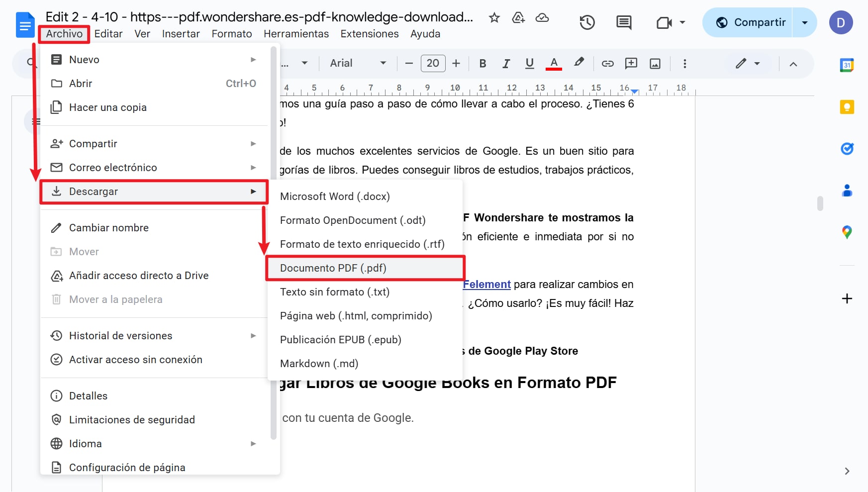Open the Ver menu
This screenshot has height=492, width=868.
coord(142,34)
